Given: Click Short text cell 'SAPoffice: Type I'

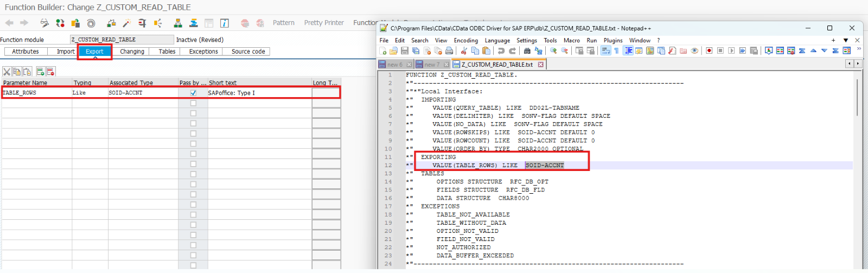Looking at the screenshot, I should coord(260,93).
